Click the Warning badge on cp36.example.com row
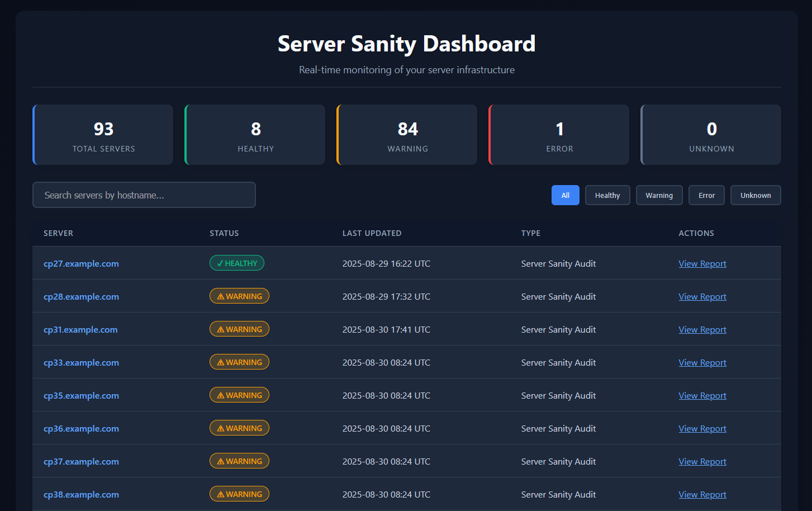Viewport: 812px width, 511px height. tap(239, 428)
